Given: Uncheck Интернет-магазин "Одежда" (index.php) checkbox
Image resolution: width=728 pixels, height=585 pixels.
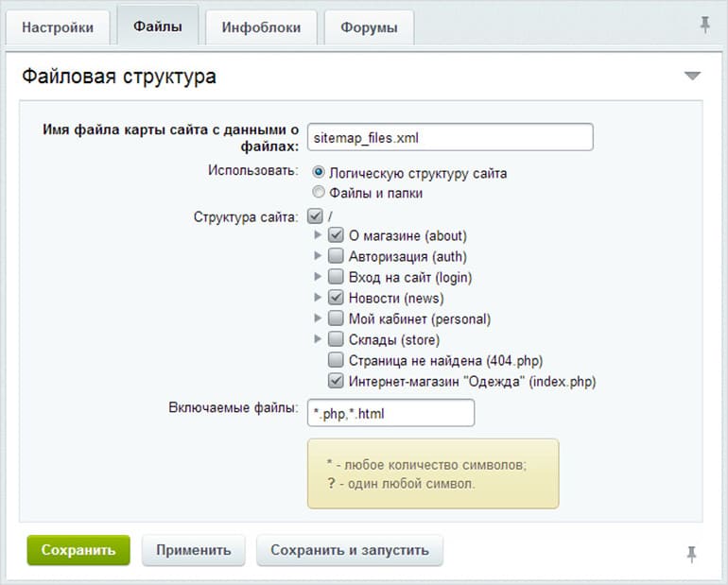Looking at the screenshot, I should tap(336, 381).
